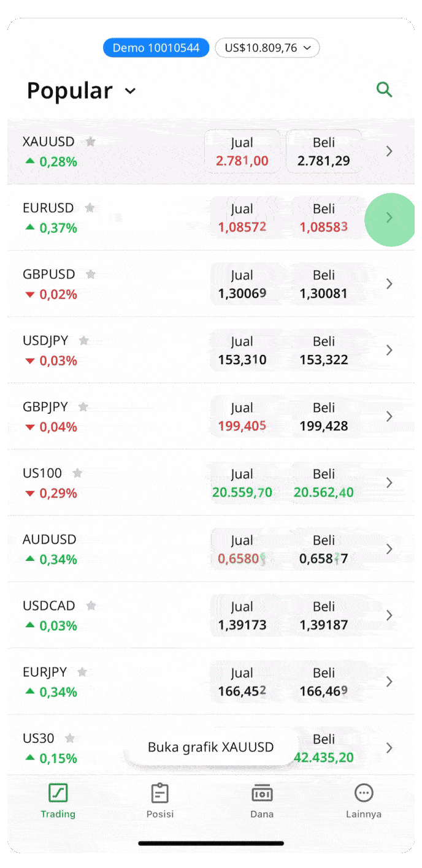The height and width of the screenshot is (868, 422).
Task: Select the Demo 10010544 account badge
Action: click(156, 48)
